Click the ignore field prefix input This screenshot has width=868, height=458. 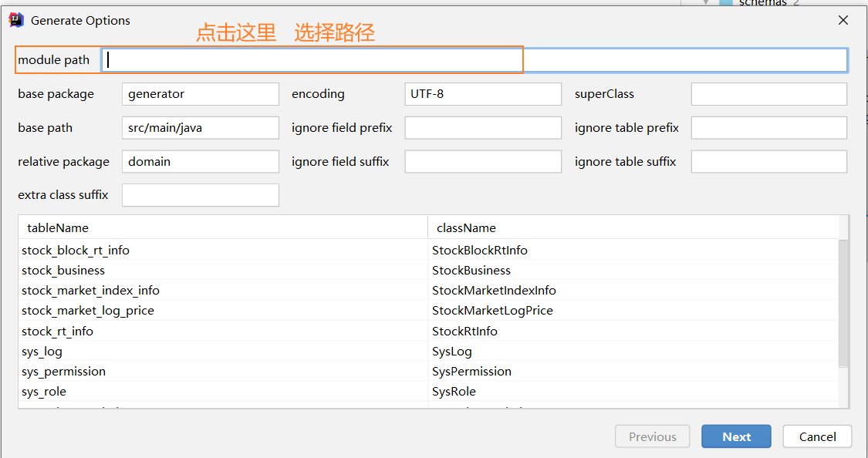point(483,128)
